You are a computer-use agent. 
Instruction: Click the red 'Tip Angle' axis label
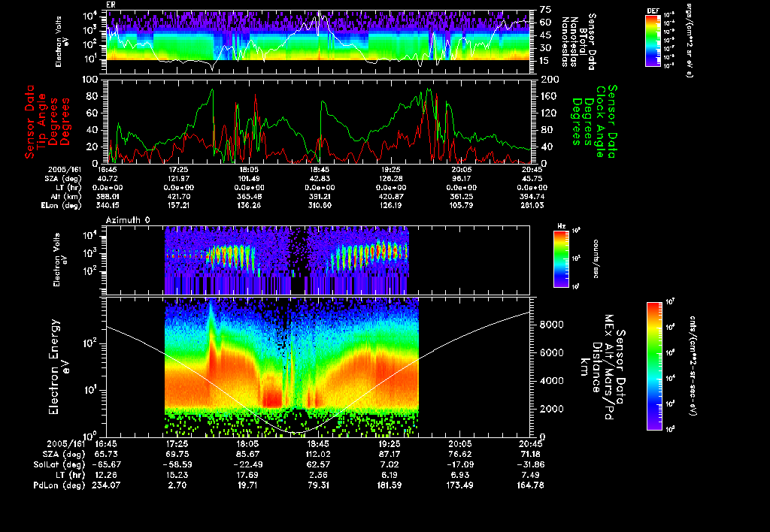[x=42, y=122]
